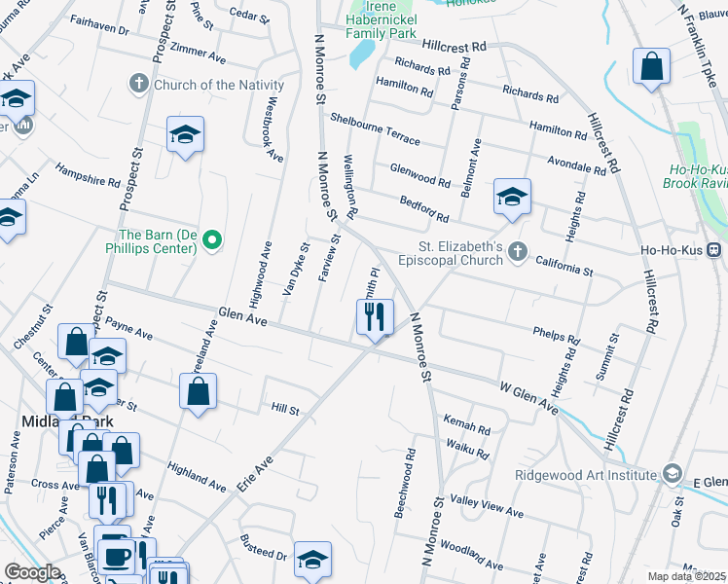Click the Wellington Rd label
Viewport: 728px width, 584px height.
click(x=350, y=187)
